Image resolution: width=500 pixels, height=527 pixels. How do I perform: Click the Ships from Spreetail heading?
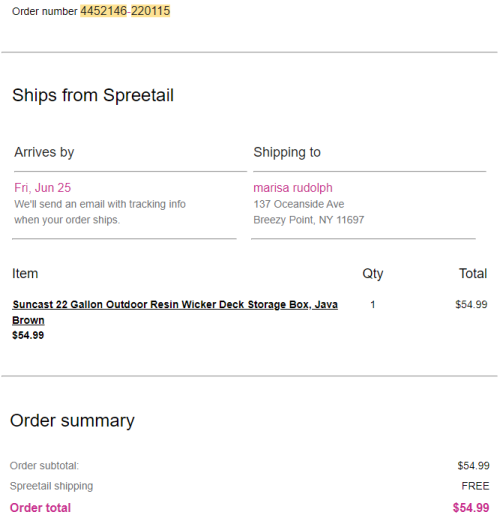click(93, 95)
